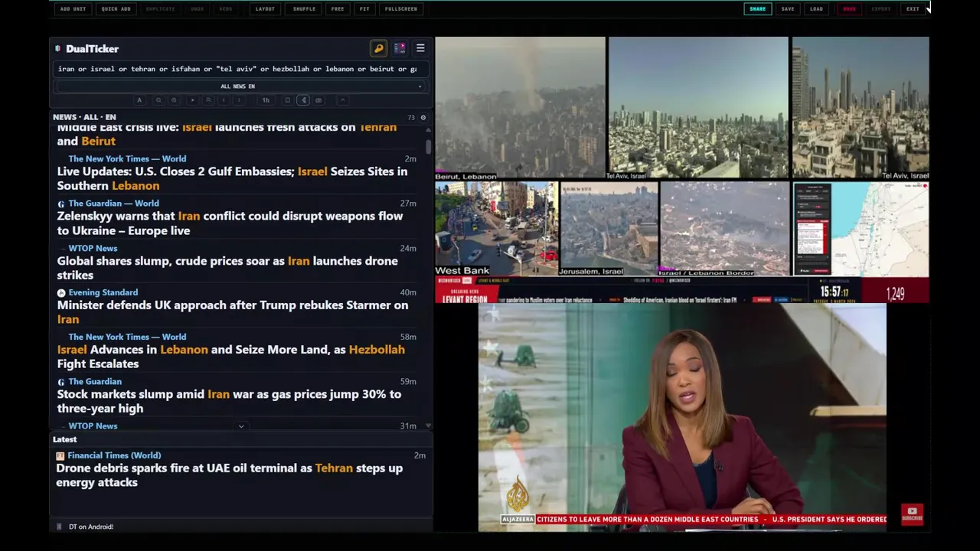980x551 pixels.
Task: Click Financial Times (World) source label
Action: (114, 455)
